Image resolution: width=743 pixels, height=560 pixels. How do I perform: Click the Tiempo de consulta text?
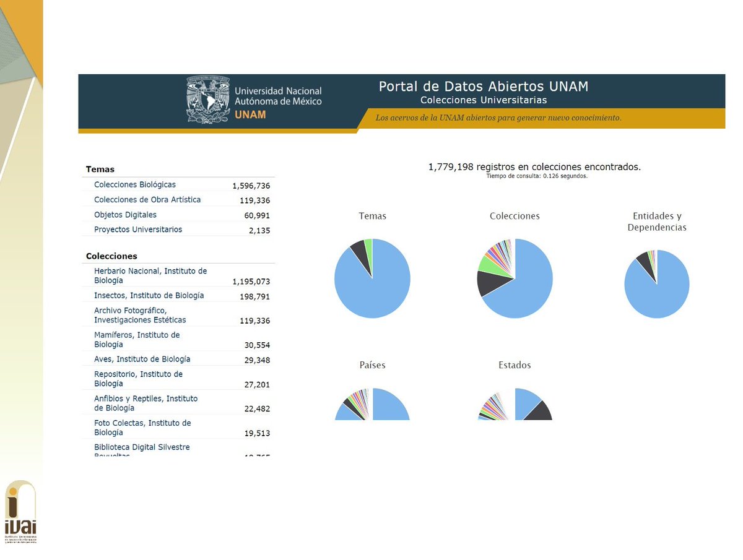[537, 176]
